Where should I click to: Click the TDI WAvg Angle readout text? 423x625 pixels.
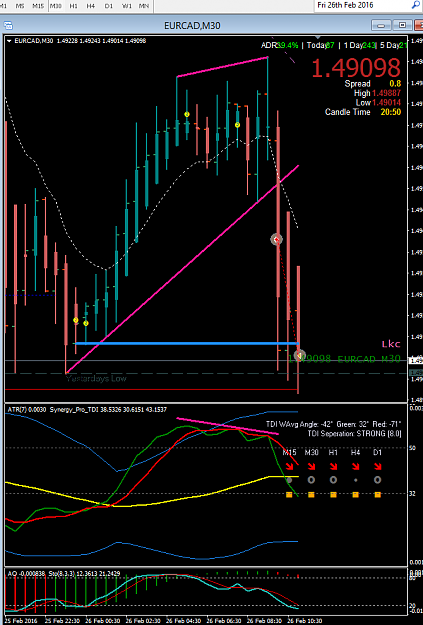(x=334, y=424)
